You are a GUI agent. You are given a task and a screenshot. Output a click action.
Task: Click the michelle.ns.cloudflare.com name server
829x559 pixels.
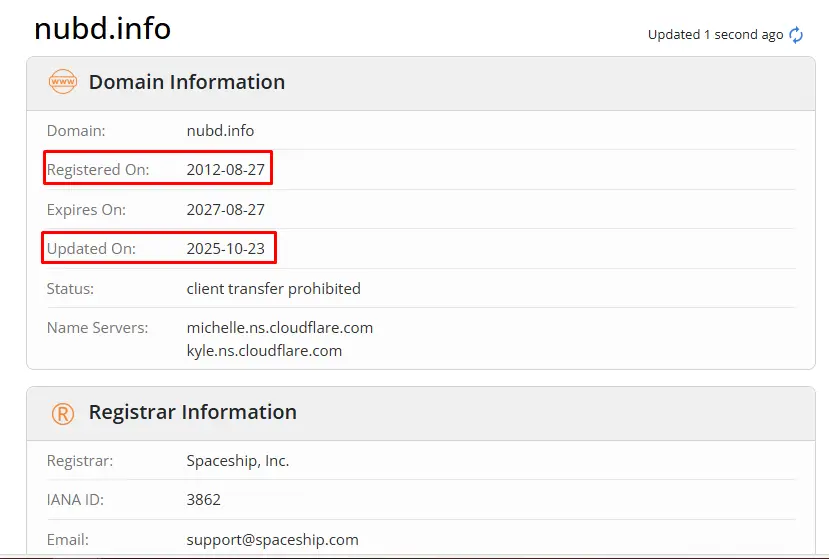(279, 328)
